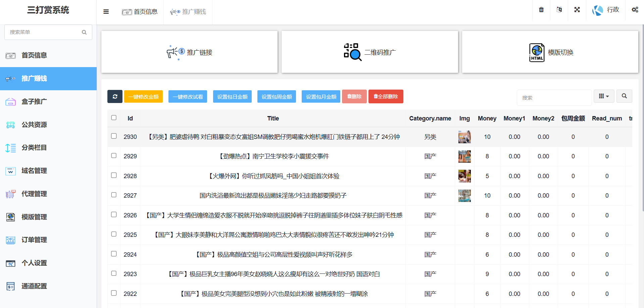The height and width of the screenshot is (308, 644).
Task: Open the 行政 user account menu
Action: point(606,10)
